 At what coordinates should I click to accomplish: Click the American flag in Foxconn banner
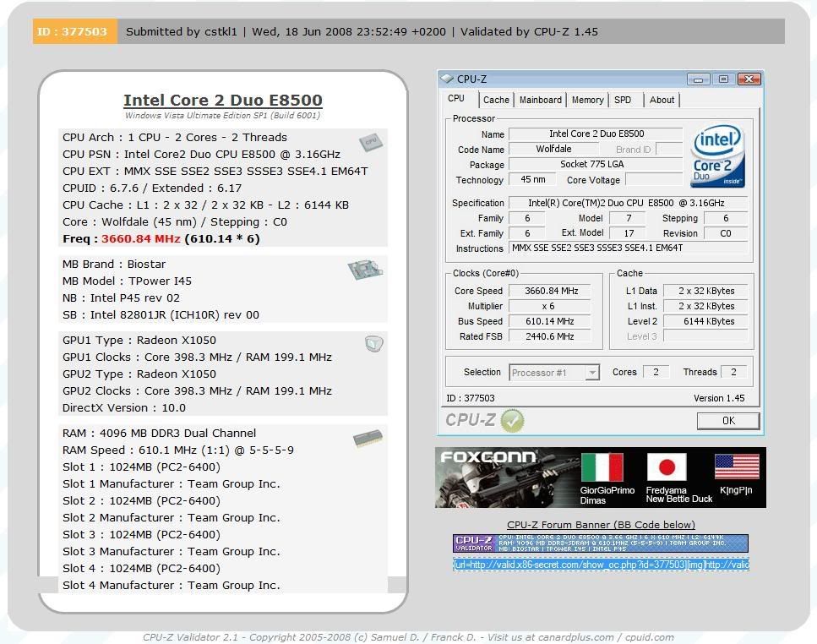tap(736, 467)
